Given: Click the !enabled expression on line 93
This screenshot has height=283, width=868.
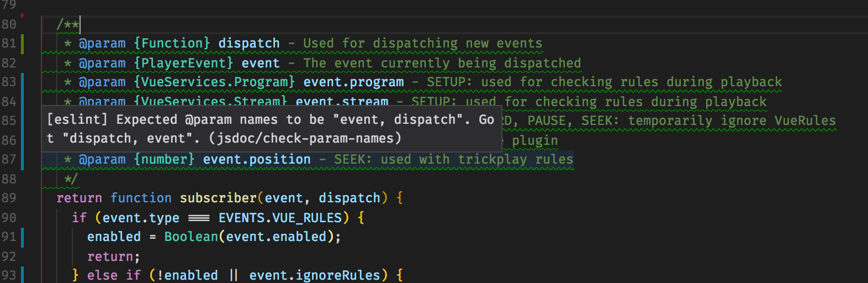Looking at the screenshot, I should point(188,275).
